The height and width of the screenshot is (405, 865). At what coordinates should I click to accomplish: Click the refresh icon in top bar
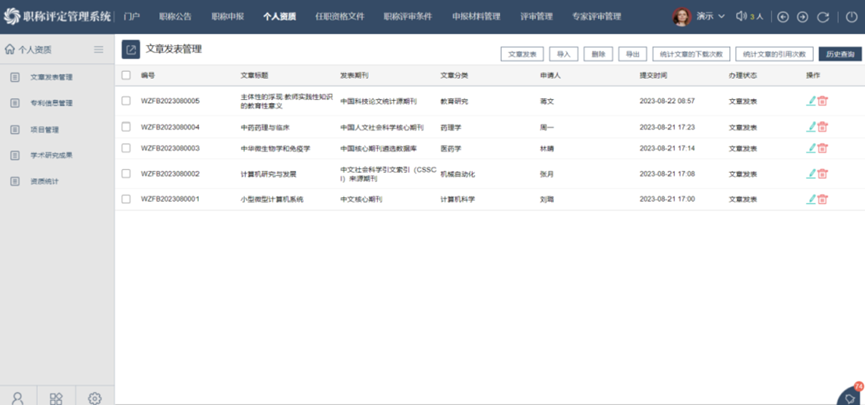point(823,17)
